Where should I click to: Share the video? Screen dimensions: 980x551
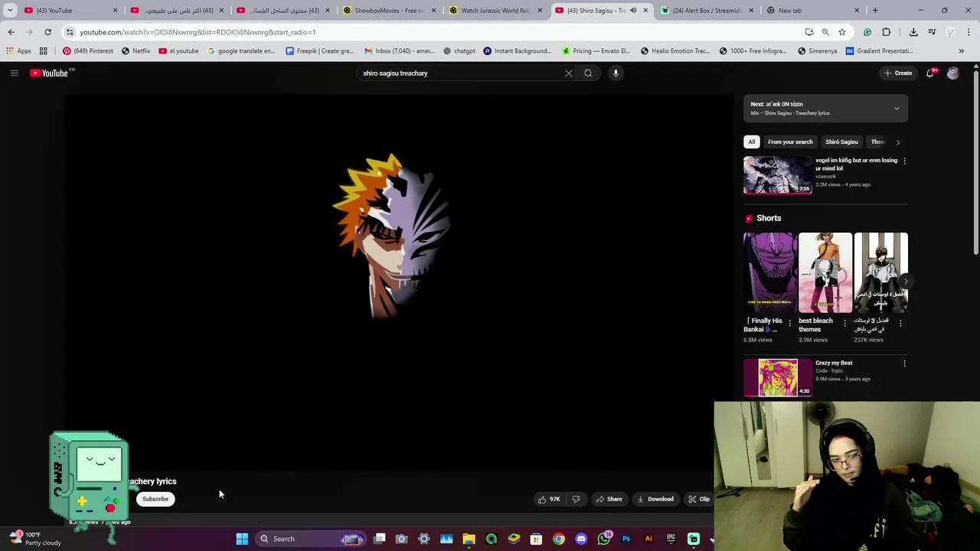tap(609, 499)
